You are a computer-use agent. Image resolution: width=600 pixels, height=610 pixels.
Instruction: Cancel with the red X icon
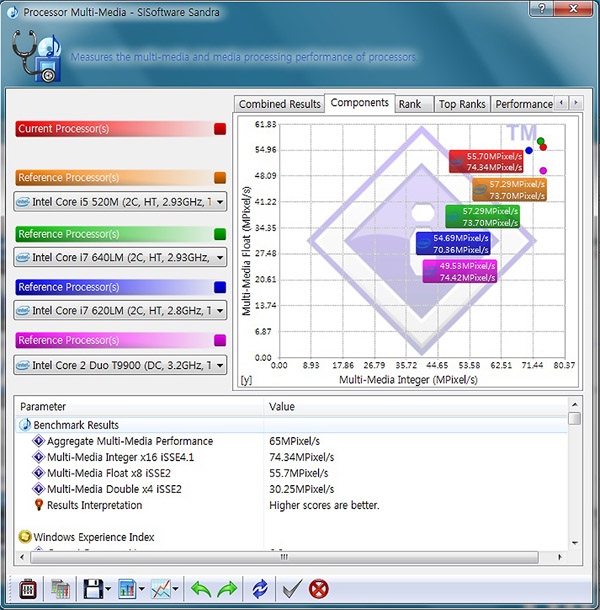319,589
